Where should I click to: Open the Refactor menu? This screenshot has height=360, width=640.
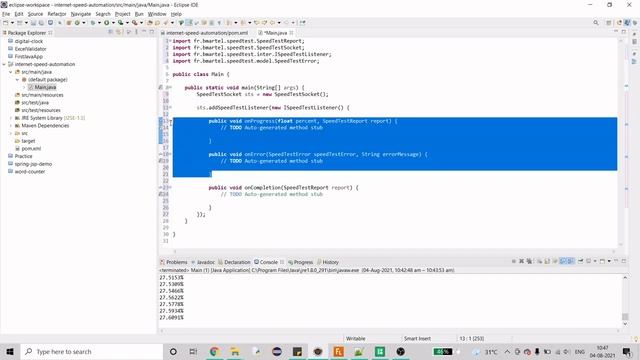[57, 14]
